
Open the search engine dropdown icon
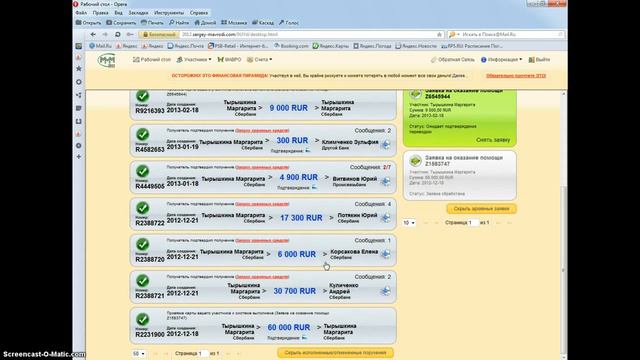tap(454, 35)
